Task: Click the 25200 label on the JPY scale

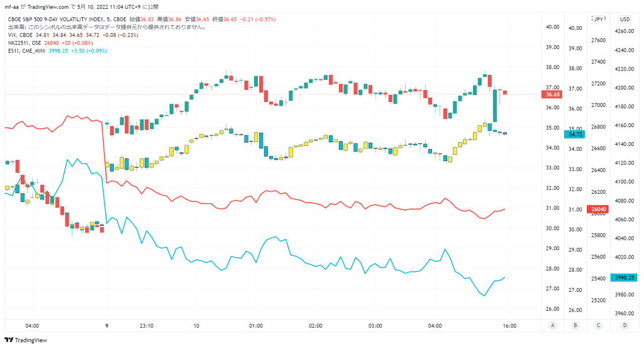Action: tap(599, 300)
